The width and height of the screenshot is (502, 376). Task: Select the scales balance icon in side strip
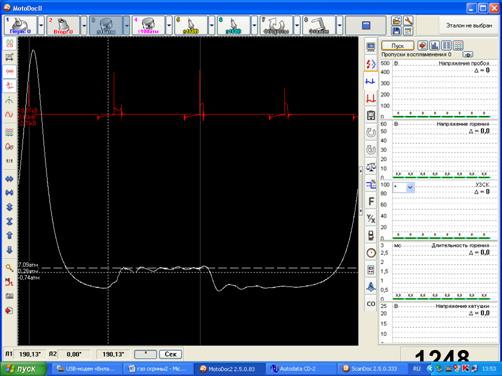pyautogui.click(x=371, y=167)
